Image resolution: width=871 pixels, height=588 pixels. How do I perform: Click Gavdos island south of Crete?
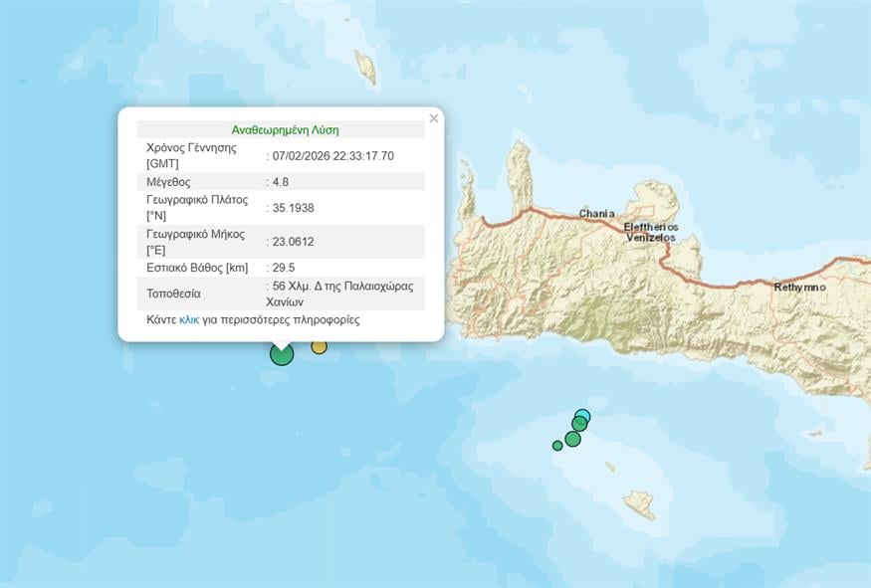pos(639,504)
